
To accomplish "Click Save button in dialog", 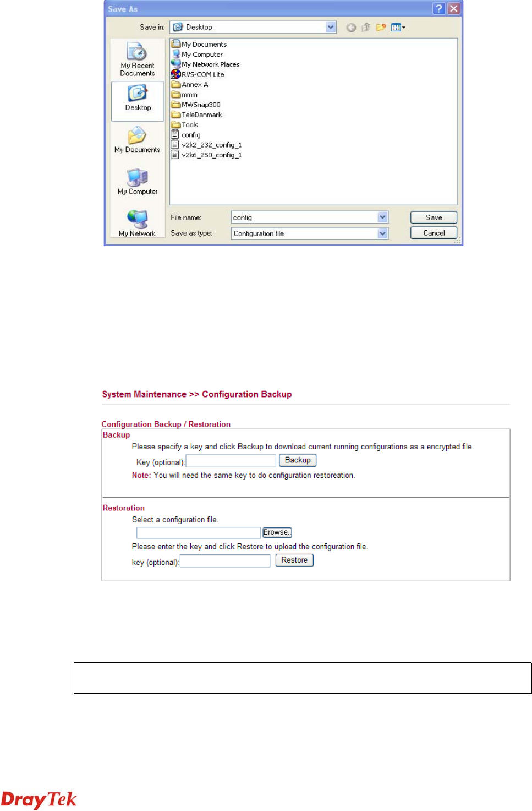I will 434,217.
